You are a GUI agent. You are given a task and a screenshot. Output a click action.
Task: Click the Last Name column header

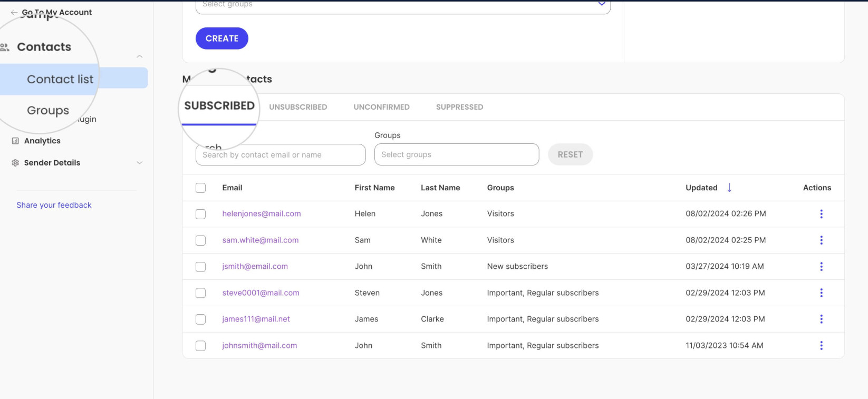(x=440, y=188)
